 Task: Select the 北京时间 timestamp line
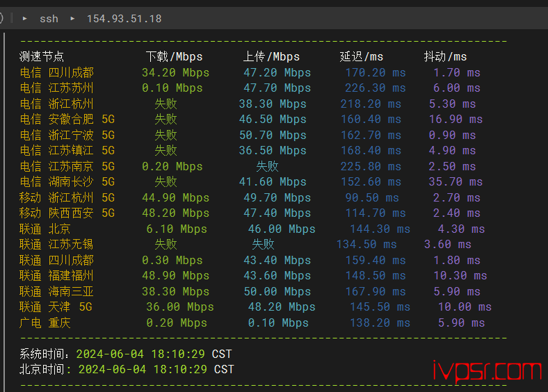[127, 370]
